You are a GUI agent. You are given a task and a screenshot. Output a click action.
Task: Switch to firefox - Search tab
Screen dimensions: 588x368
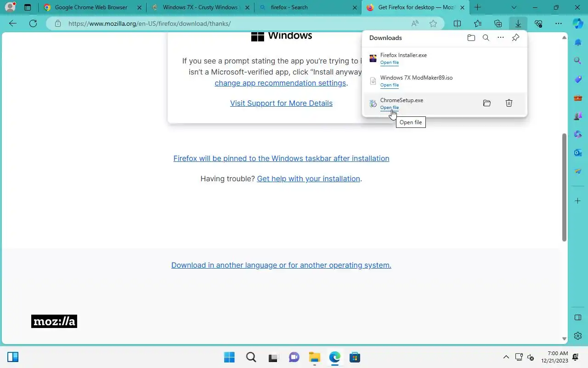[x=308, y=7]
